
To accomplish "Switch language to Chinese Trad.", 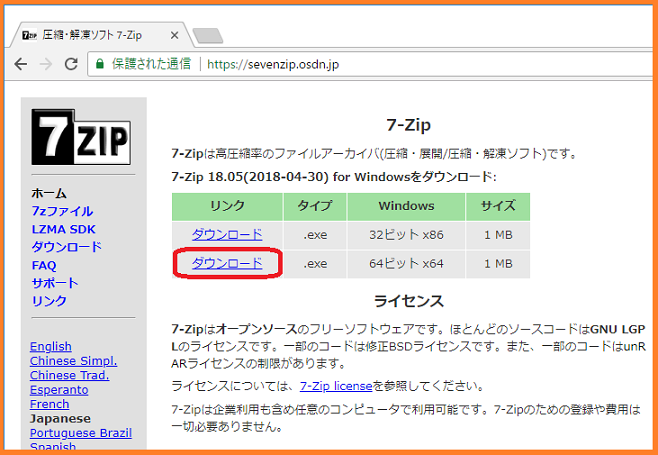I will point(70,375).
